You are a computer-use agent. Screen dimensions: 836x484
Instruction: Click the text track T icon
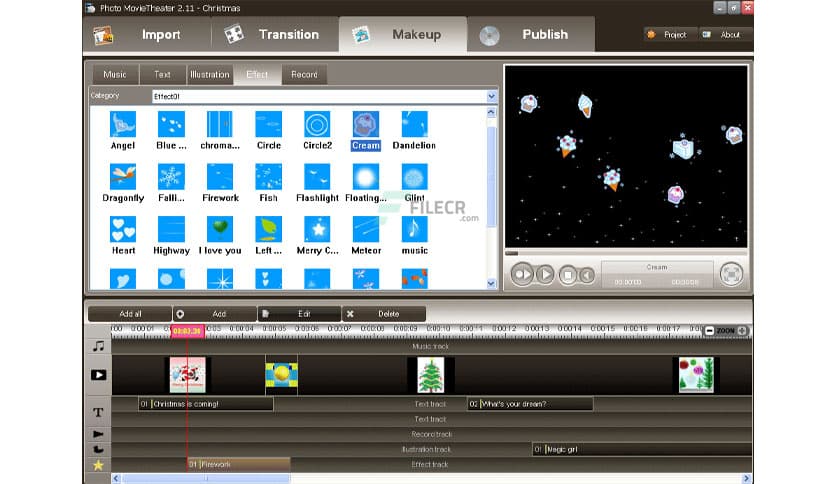[x=98, y=412]
